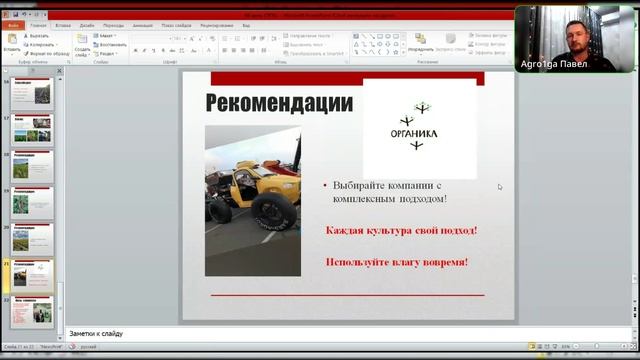Toggle text shadow
The image size is (640, 360).
click(x=163, y=50)
